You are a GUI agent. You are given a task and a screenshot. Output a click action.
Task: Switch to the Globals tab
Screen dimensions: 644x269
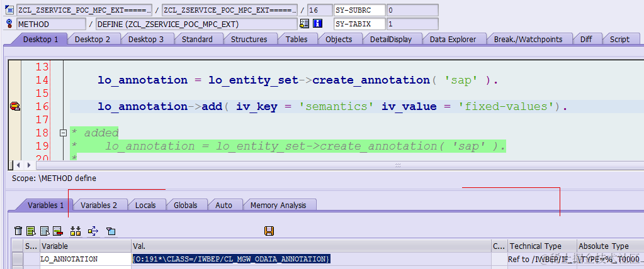pos(185,205)
